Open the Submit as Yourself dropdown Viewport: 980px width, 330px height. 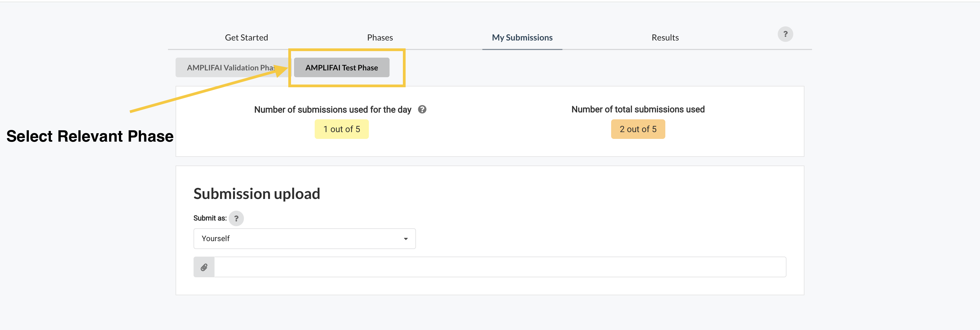coord(304,238)
